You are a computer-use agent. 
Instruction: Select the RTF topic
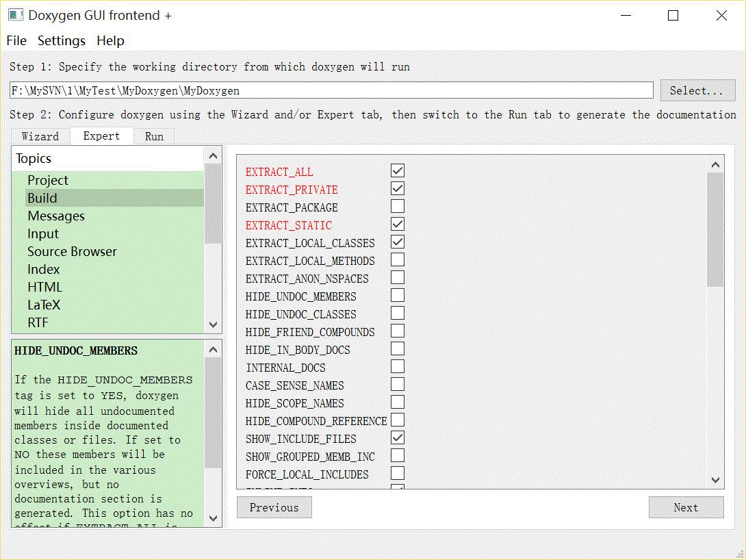click(x=114, y=322)
